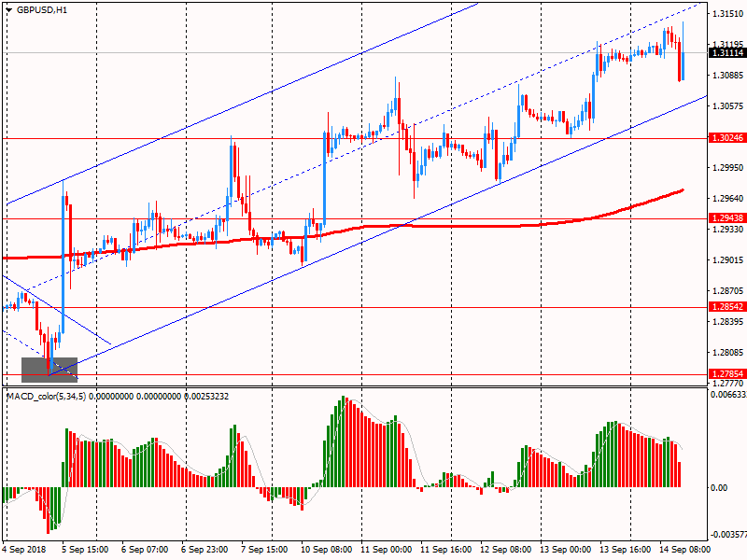
Task: Click the MACD_color(5,34,5) indicator label
Action: [x=46, y=396]
